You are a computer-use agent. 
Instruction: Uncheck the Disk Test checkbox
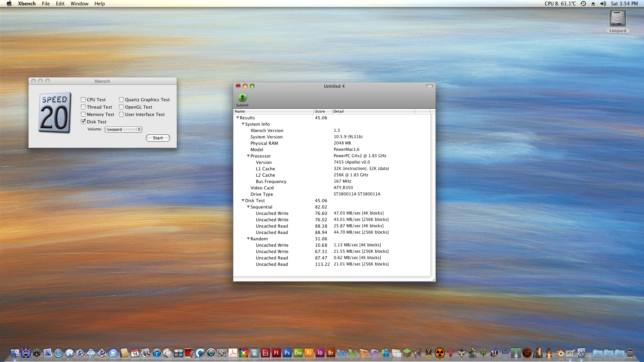(x=83, y=122)
